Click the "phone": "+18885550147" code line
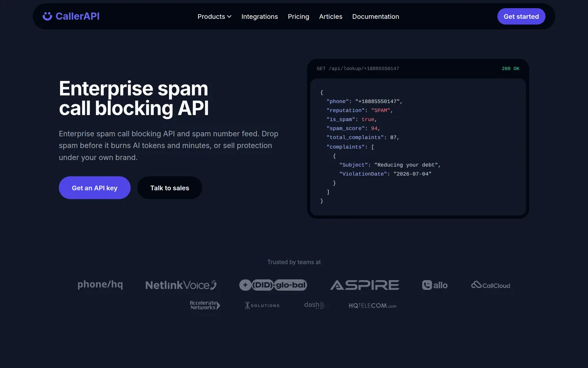Image resolution: width=588 pixels, height=368 pixels. point(365,101)
